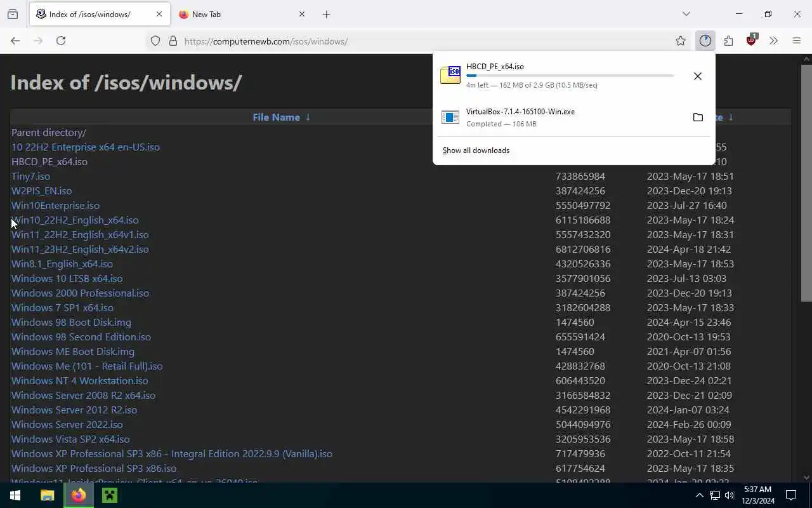Screen dimensions: 812x508
Task: Go back to the previous page
Action: click(x=15, y=41)
